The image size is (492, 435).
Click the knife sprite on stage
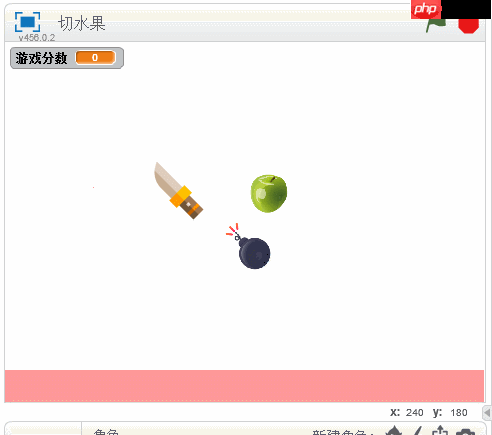pyautogui.click(x=178, y=191)
